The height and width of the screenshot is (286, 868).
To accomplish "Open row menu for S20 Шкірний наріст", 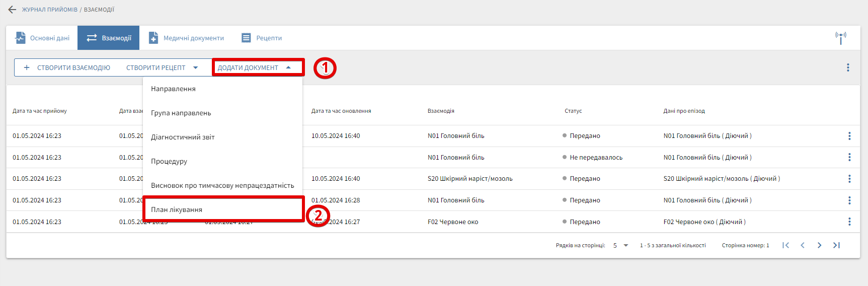I will click(x=849, y=179).
